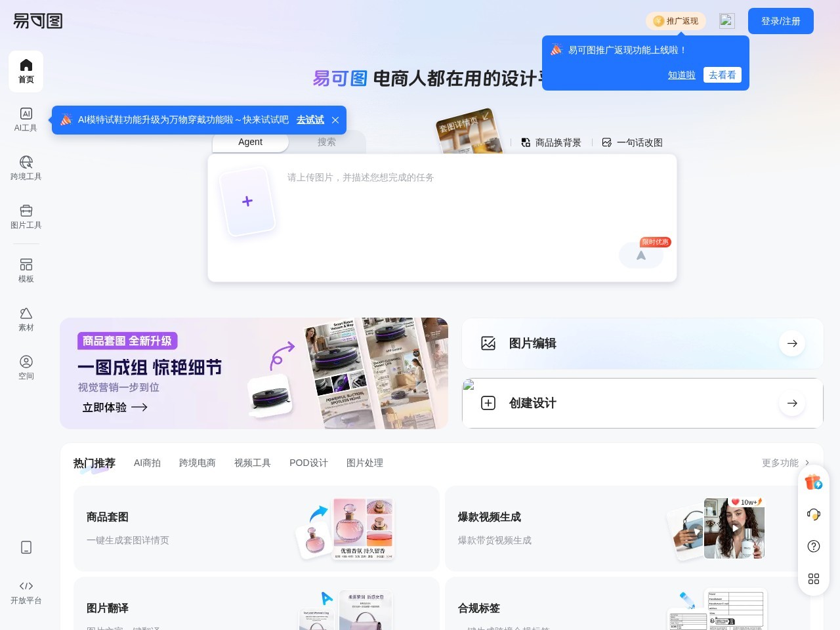Click the 易可图 logo

point(38,21)
